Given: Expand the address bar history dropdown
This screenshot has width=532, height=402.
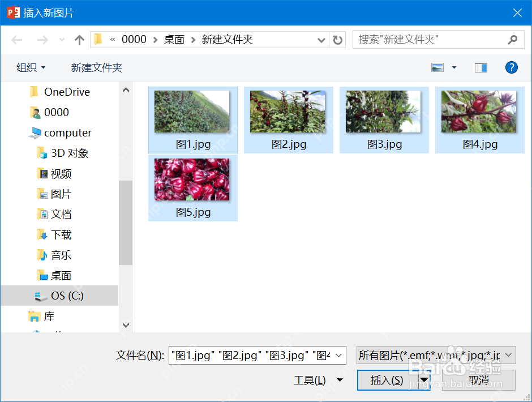Looking at the screenshot, I should pos(321,40).
